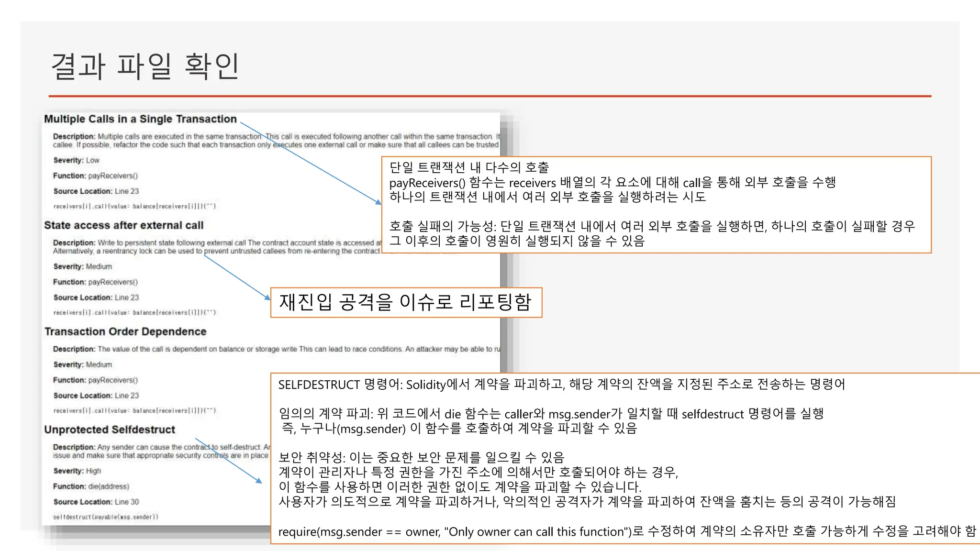
Task: Click the 'Transaction Order Dependence' heading
Action: 125,331
